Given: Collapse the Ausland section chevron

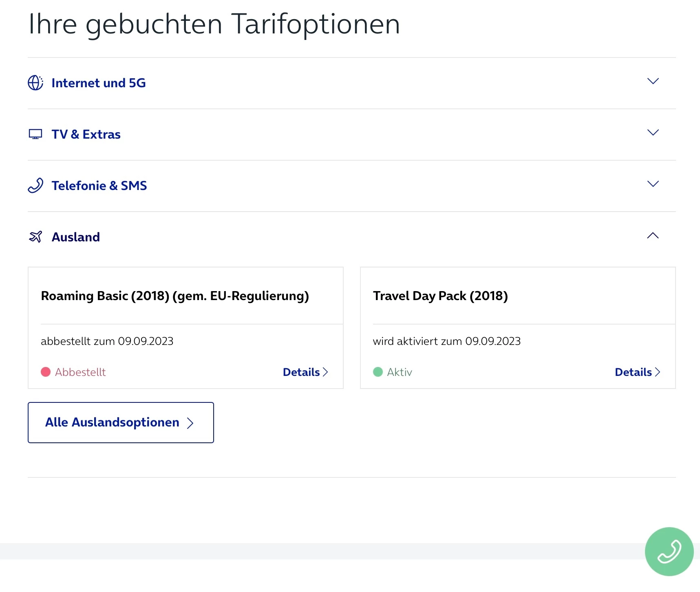Looking at the screenshot, I should pos(653,236).
